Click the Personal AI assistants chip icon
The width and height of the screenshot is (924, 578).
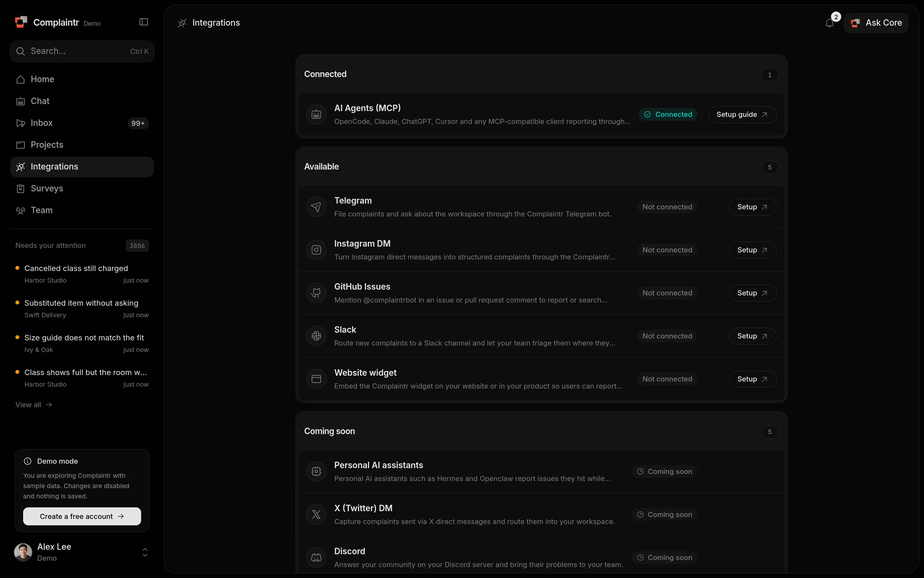[x=316, y=471]
